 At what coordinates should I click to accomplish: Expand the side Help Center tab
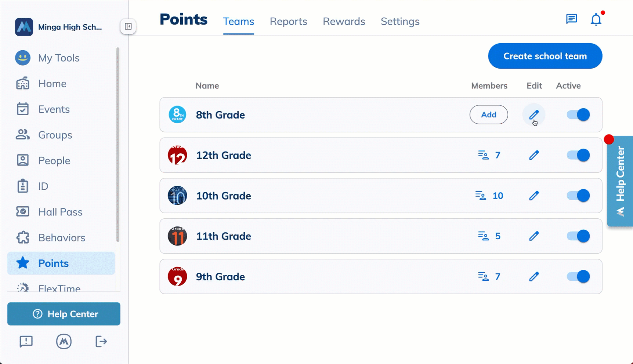[620, 181]
